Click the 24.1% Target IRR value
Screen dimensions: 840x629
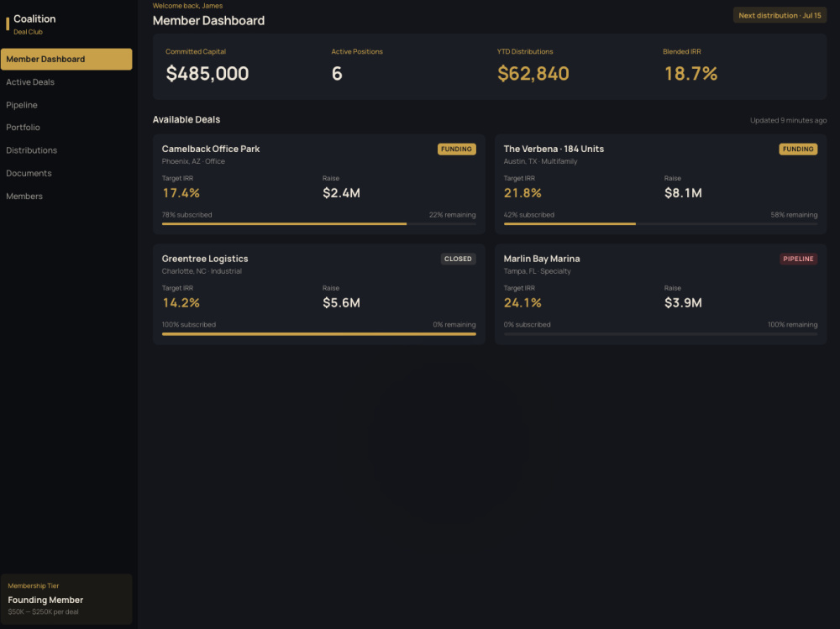522,302
